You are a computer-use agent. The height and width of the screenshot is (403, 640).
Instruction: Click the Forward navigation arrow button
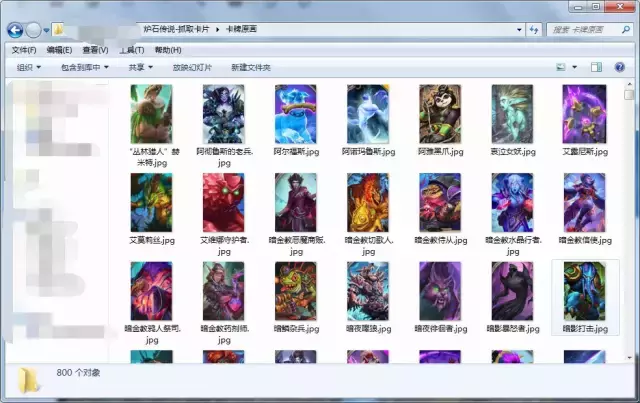point(33,30)
